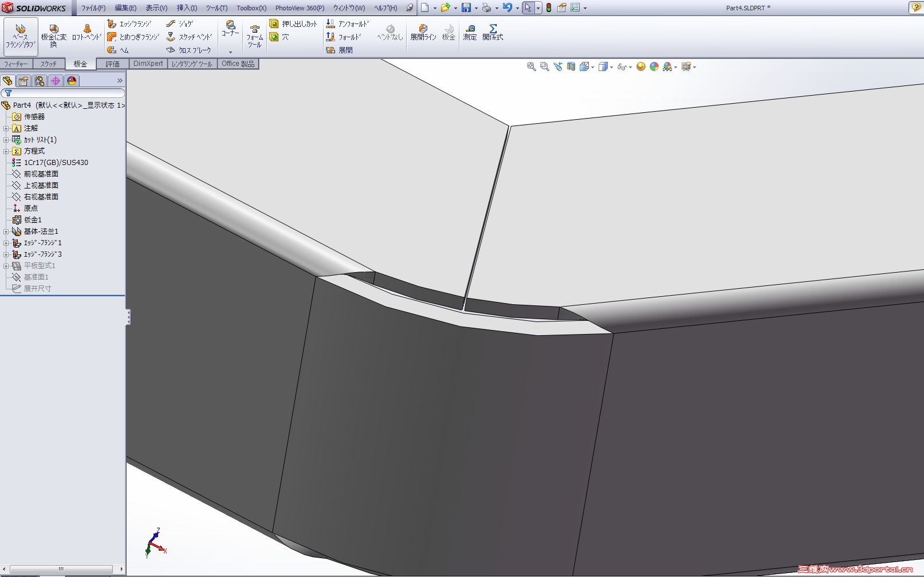Launch the 穴 hole tool
Viewport: 924px width, 577px height.
(x=280, y=37)
